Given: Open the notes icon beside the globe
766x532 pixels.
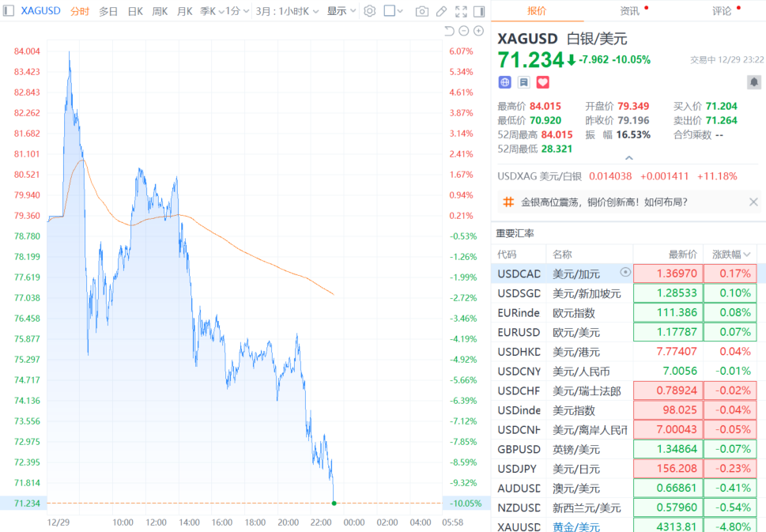Looking at the screenshot, I should (x=523, y=82).
